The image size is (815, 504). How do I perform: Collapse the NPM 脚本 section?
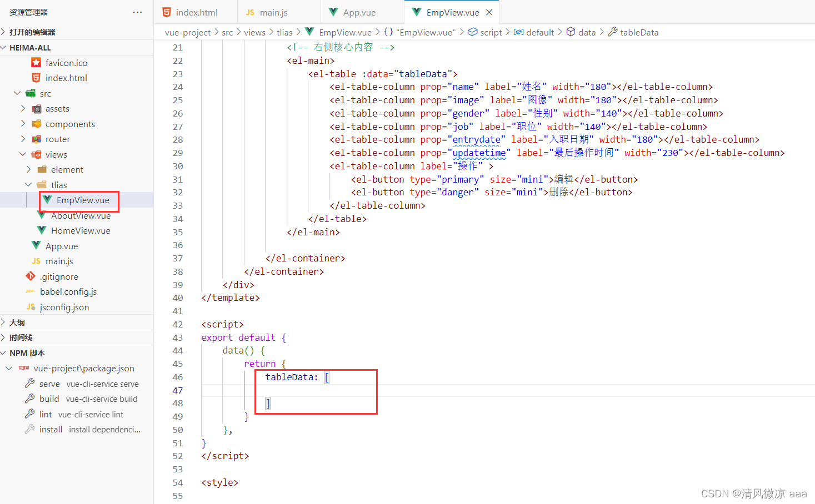pos(4,353)
